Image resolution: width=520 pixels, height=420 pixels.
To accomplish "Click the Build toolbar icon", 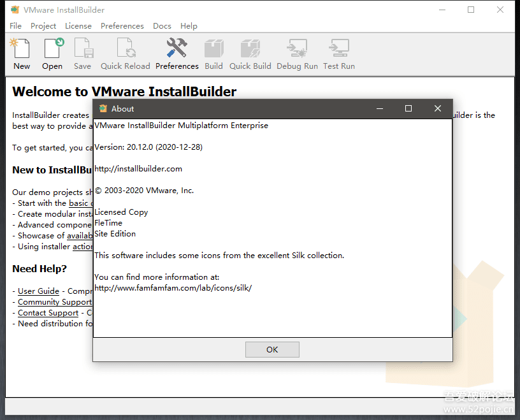I will tap(213, 54).
